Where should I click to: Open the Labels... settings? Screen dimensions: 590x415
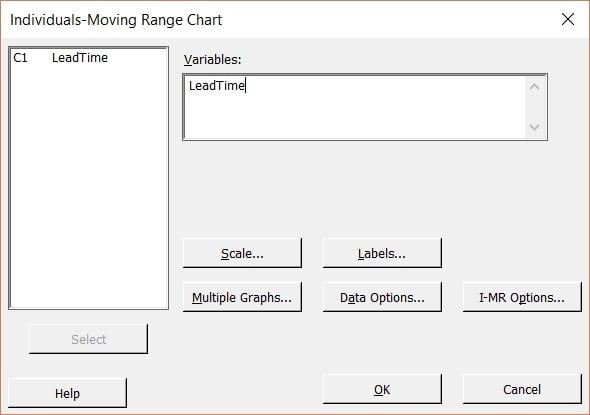pos(382,253)
